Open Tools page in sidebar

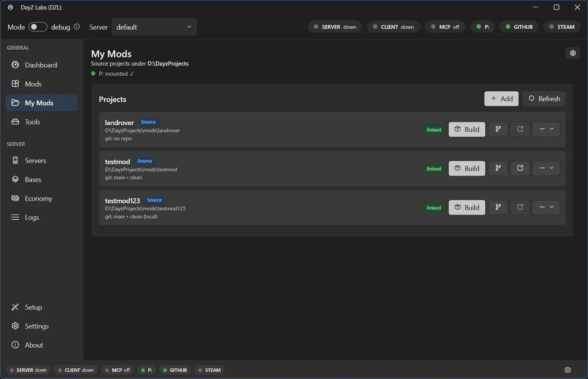click(x=41, y=122)
